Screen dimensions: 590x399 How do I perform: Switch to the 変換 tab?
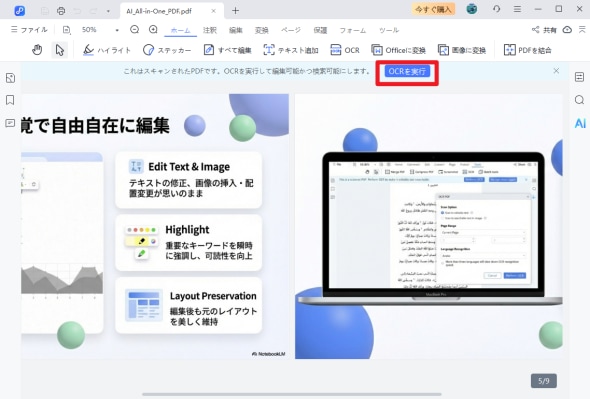(262, 30)
